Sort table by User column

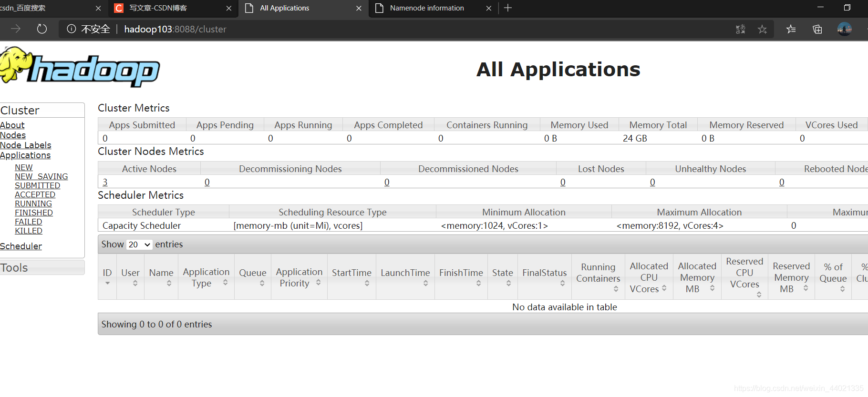135,283
